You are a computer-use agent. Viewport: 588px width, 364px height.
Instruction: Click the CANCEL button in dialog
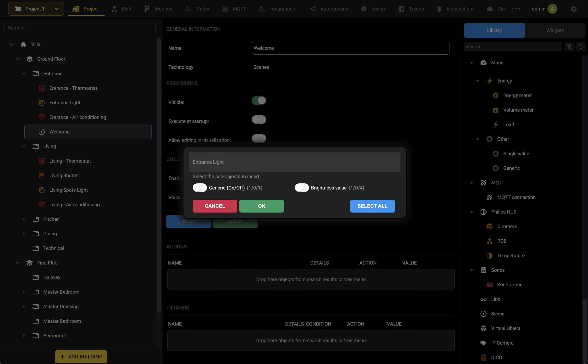point(215,206)
